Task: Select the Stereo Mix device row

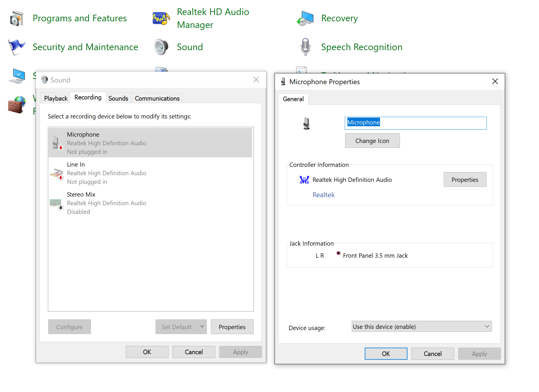Action: 150,203
